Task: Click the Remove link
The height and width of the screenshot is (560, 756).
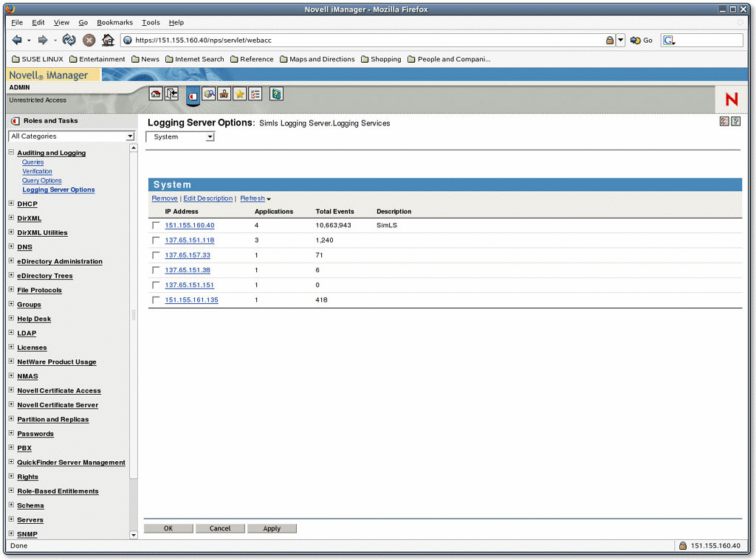Action: (x=165, y=198)
